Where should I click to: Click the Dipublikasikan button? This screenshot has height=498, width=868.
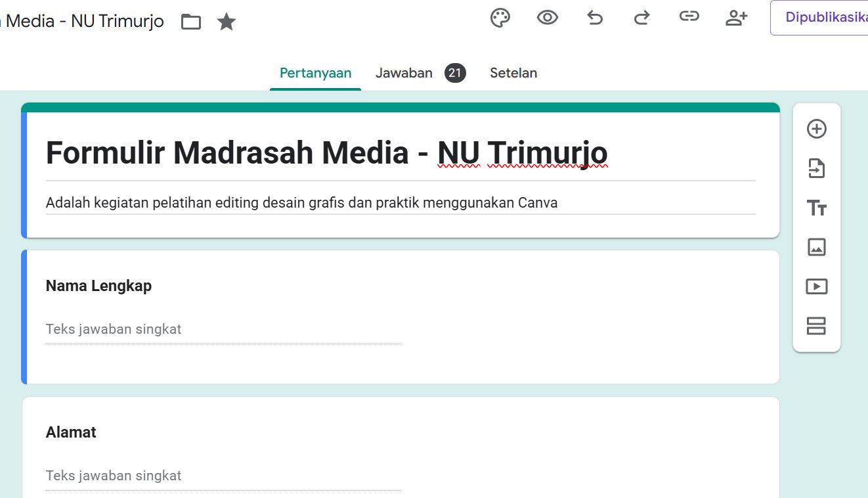tap(827, 18)
